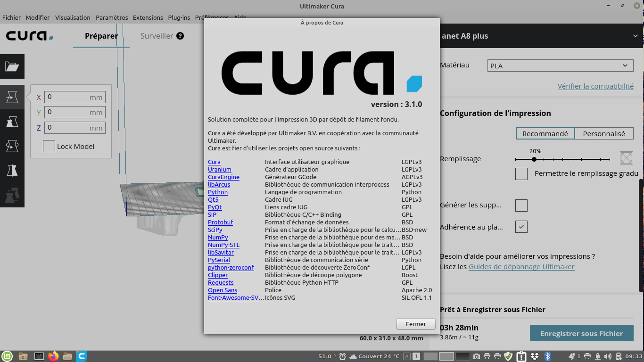The width and height of the screenshot is (644, 362).
Task: Open the Fichier menu
Action: coord(11,17)
